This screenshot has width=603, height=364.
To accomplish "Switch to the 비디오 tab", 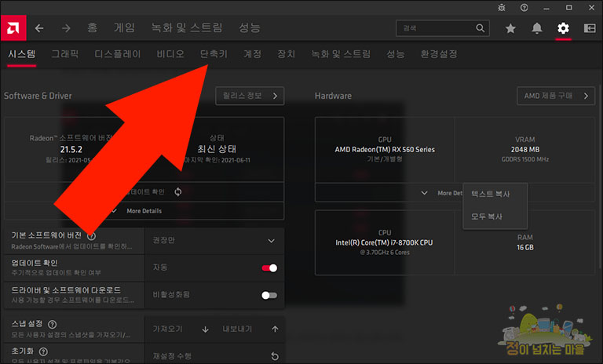I will pyautogui.click(x=170, y=54).
